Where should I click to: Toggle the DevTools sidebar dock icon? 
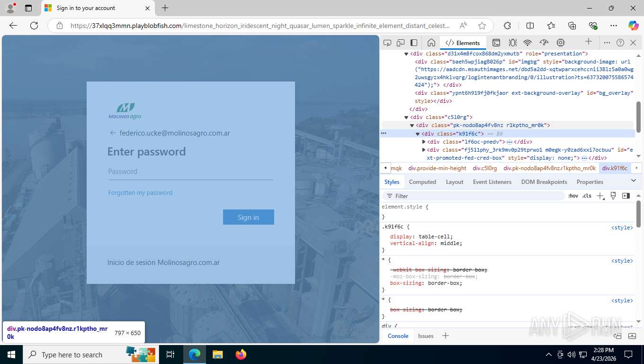tap(414, 43)
